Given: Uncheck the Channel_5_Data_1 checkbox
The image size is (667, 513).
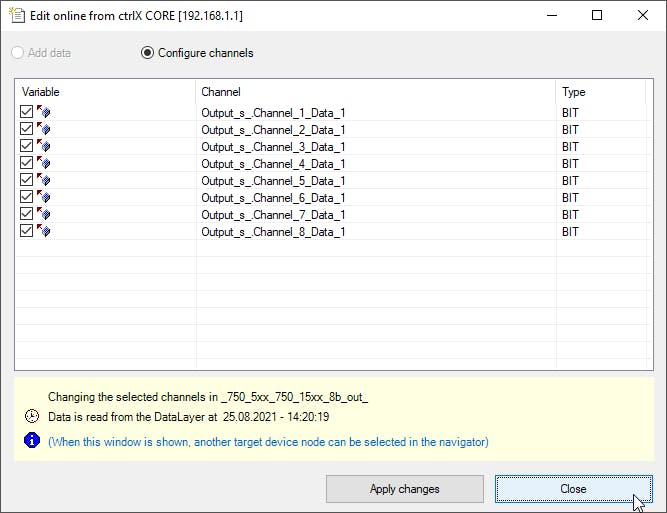Looking at the screenshot, I should pyautogui.click(x=26, y=180).
